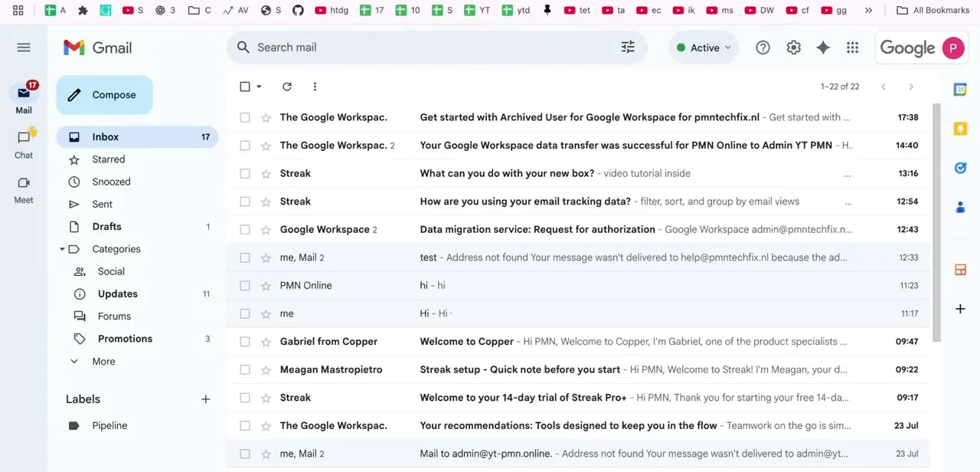Check the Your recommendations email checkbox
This screenshot has height=472, width=980.
point(245,425)
